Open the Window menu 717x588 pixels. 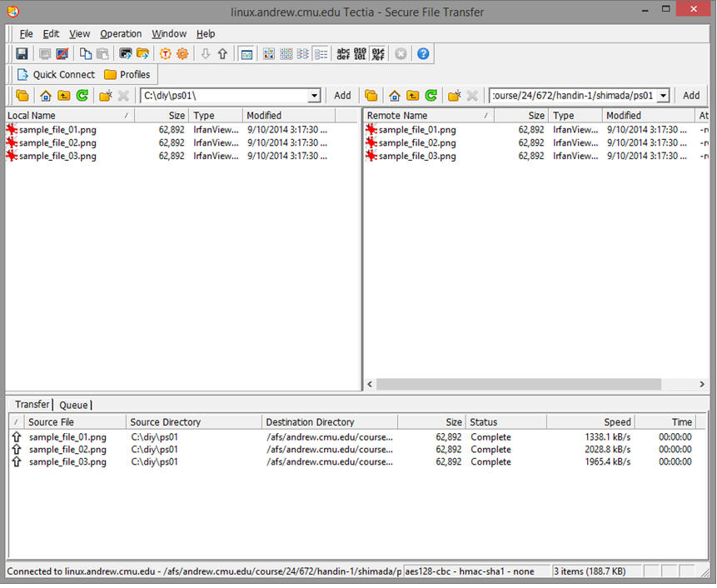pyautogui.click(x=169, y=34)
